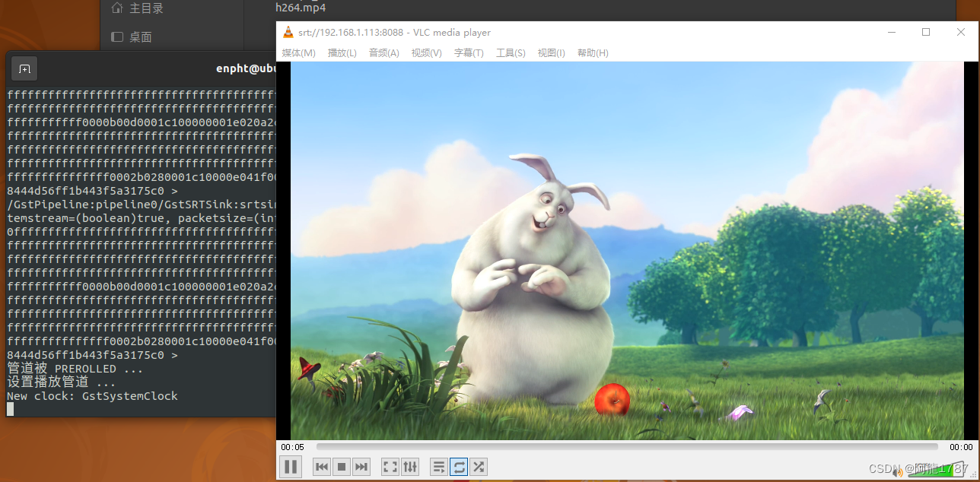The image size is (980, 482).
Task: Skip to next media in VLC
Action: [x=361, y=467]
